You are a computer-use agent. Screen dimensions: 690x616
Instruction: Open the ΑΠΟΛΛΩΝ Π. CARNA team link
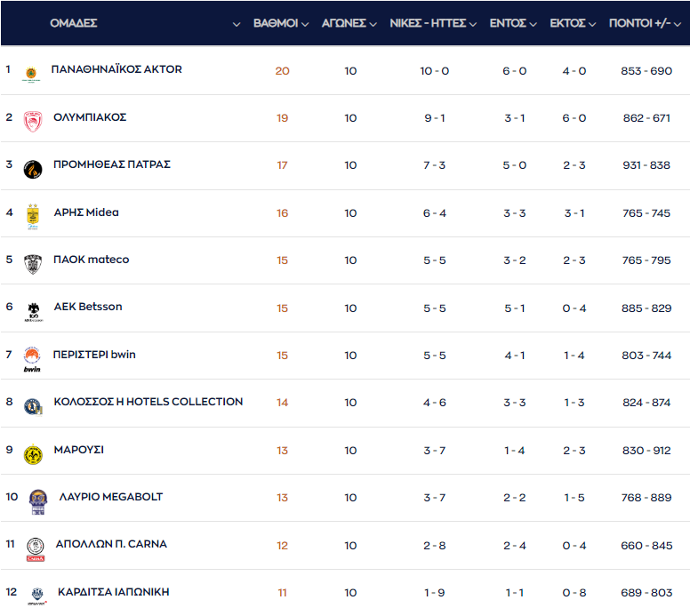pyautogui.click(x=111, y=544)
